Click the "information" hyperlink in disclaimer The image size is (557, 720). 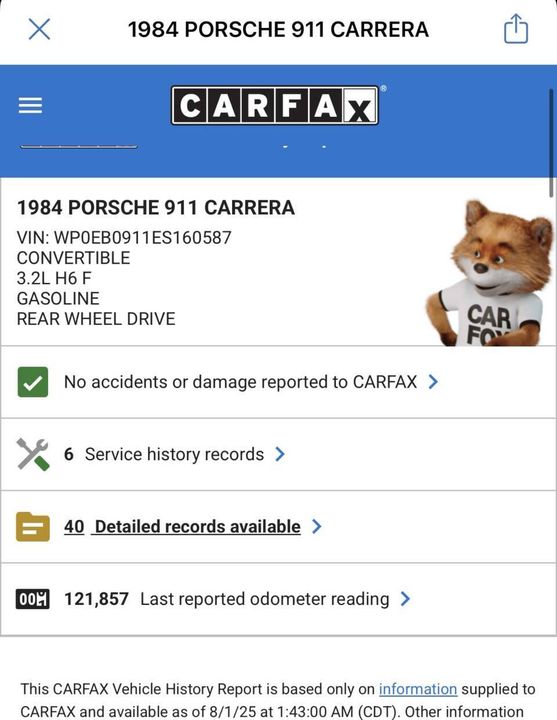418,689
